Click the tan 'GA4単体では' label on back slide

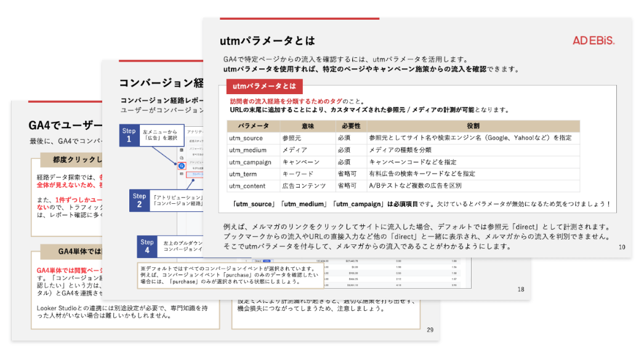[71, 251]
